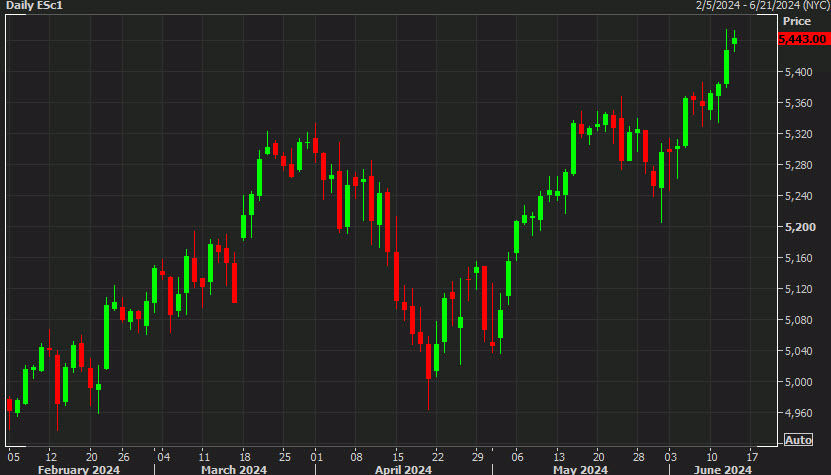831x475 pixels.
Task: Click the 5,400 price axis label
Action: click(x=799, y=72)
